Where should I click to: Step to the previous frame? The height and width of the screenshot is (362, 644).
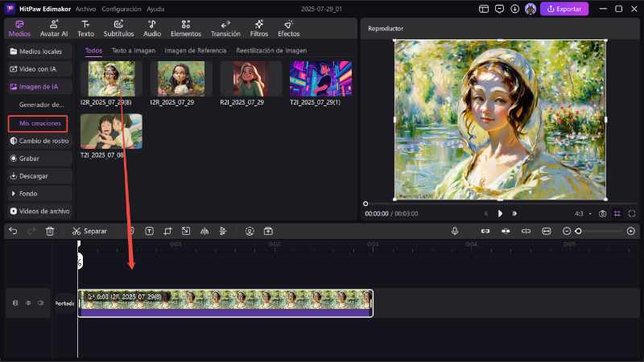click(486, 213)
